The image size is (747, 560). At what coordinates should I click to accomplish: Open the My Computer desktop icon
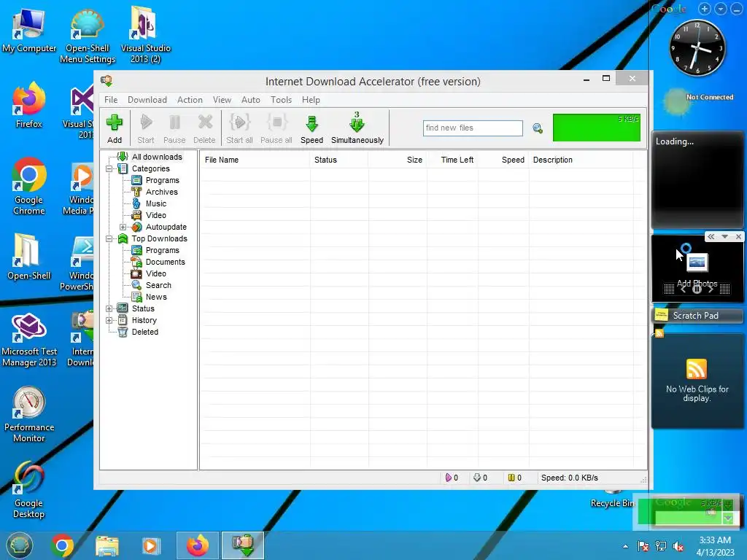[x=29, y=31]
